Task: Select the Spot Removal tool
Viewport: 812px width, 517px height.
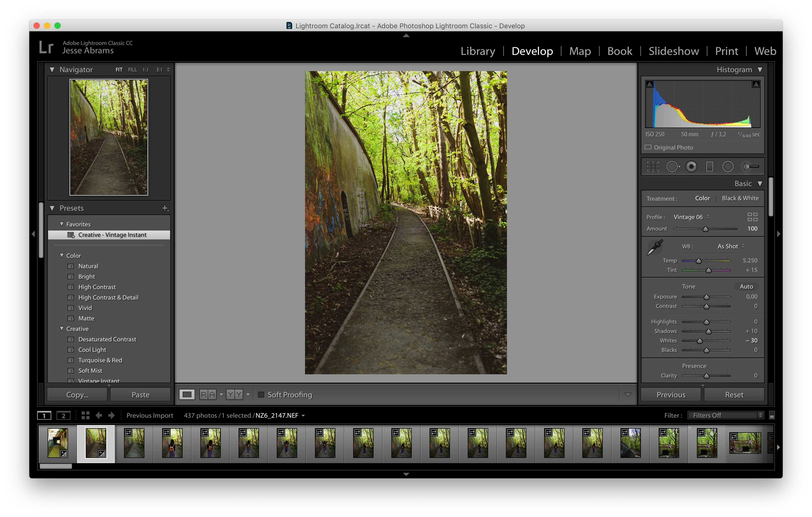Action: click(x=672, y=166)
